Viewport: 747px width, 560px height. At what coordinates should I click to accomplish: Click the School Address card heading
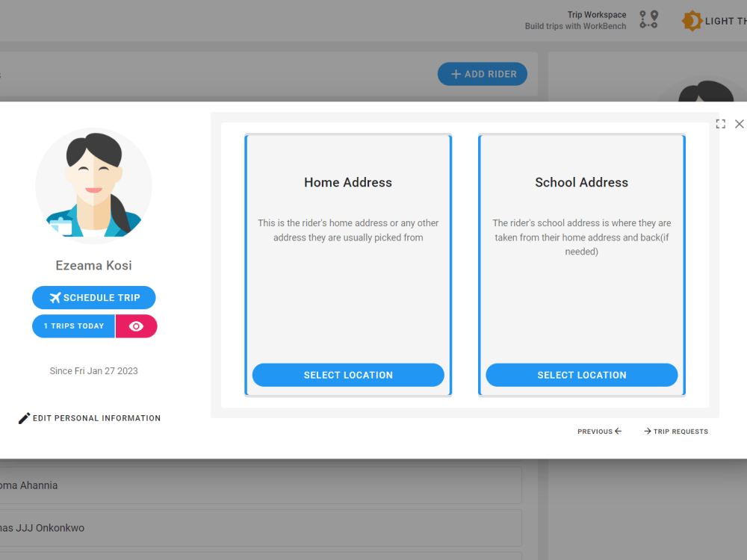pos(582,182)
